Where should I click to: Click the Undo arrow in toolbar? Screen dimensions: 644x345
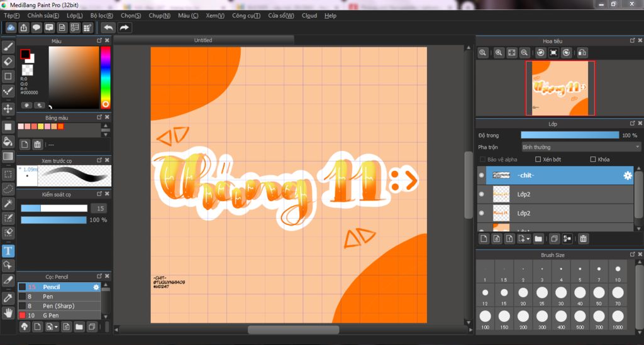(108, 28)
